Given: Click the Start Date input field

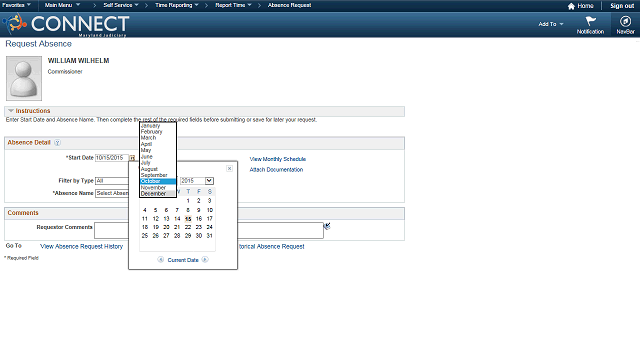Looking at the screenshot, I should pyautogui.click(x=112, y=158).
